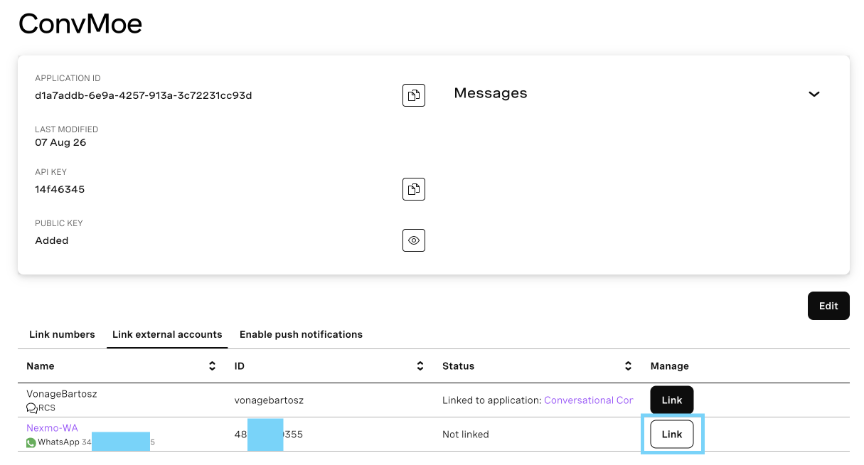This screenshot has width=864, height=465.
Task: Copy the Application ID to clipboard
Action: coord(413,95)
